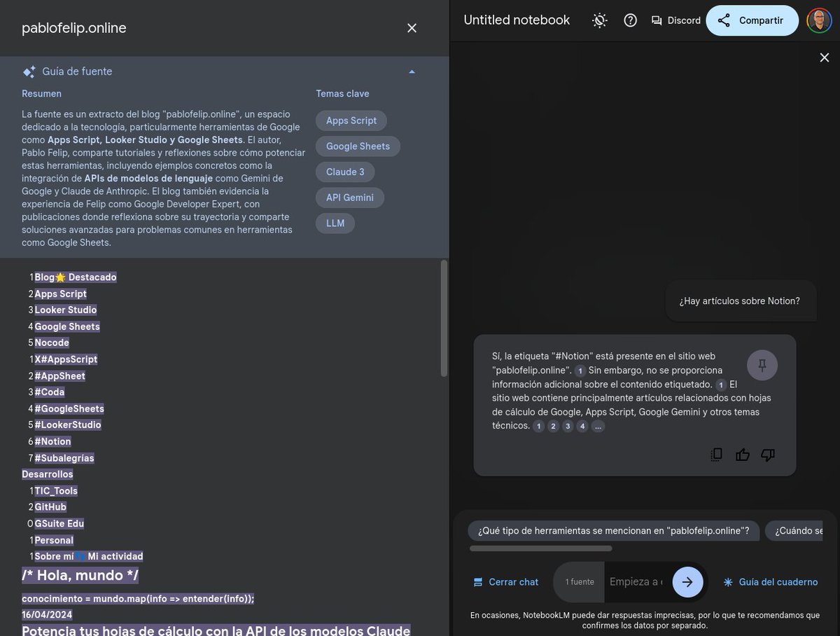The height and width of the screenshot is (636, 840).
Task: Click the #GoogleSheets tag line
Action: click(69, 409)
